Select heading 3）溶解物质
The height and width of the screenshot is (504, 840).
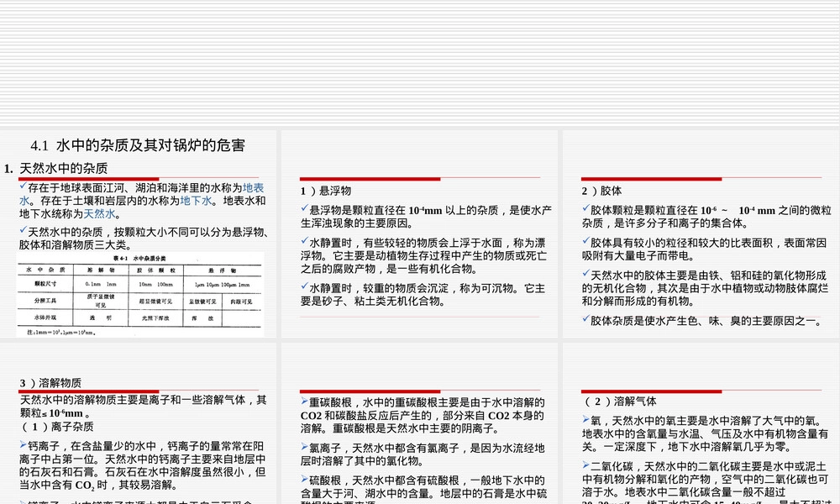coord(50,383)
